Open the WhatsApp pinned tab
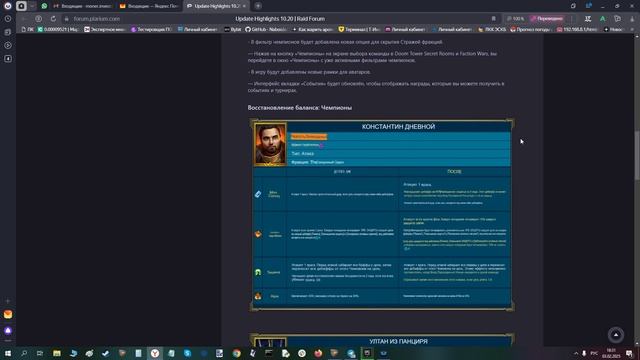Image resolution: width=640 pixels, height=360 pixels. (44, 6)
